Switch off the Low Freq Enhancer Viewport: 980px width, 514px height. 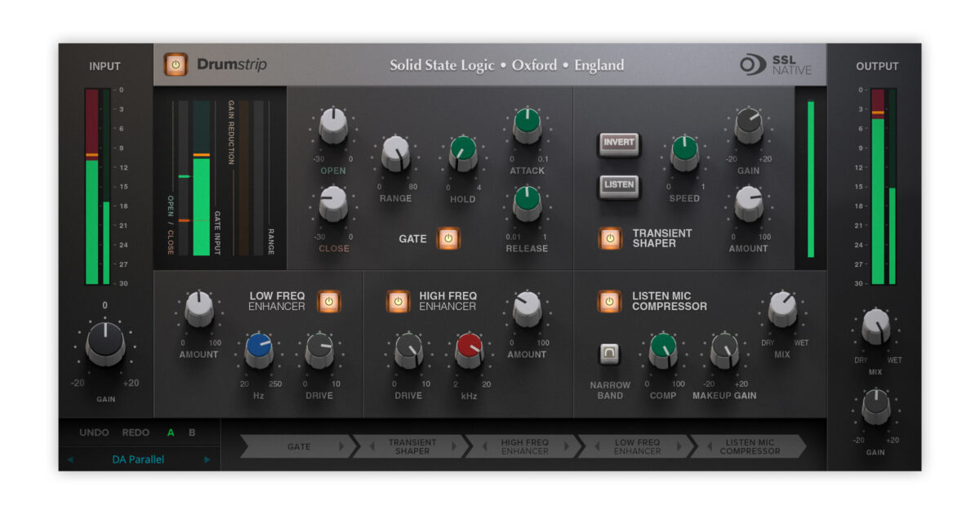tap(329, 301)
